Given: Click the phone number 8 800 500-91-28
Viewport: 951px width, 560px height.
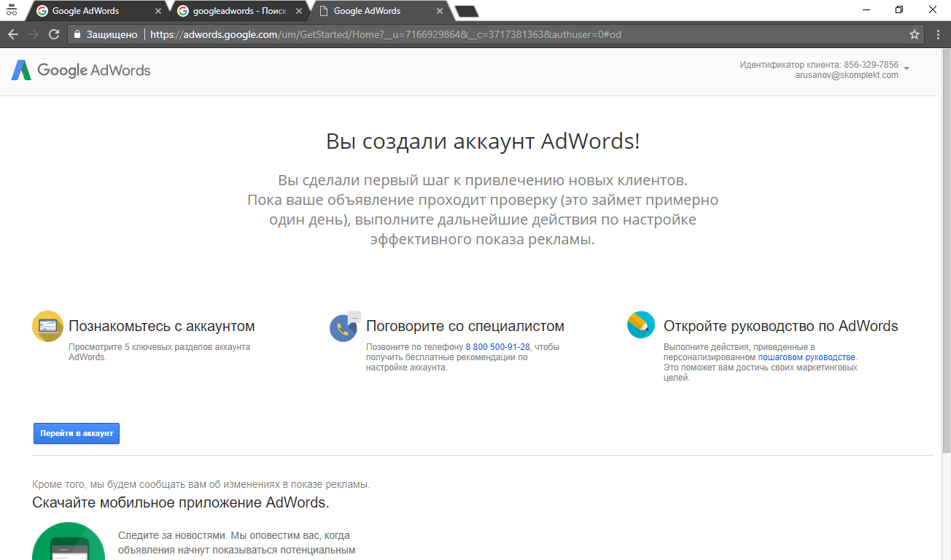Looking at the screenshot, I should pyautogui.click(x=497, y=347).
